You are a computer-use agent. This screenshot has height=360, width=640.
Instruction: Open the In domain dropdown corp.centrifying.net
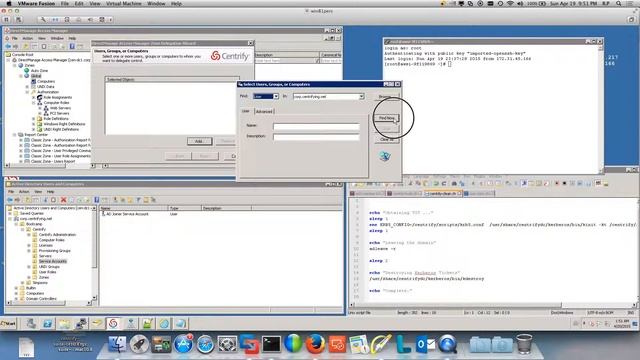(329, 97)
